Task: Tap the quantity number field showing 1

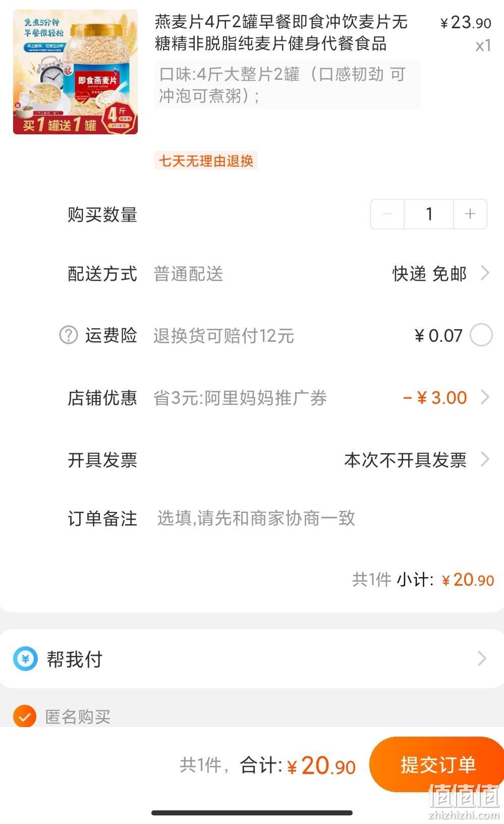Action: tap(429, 214)
